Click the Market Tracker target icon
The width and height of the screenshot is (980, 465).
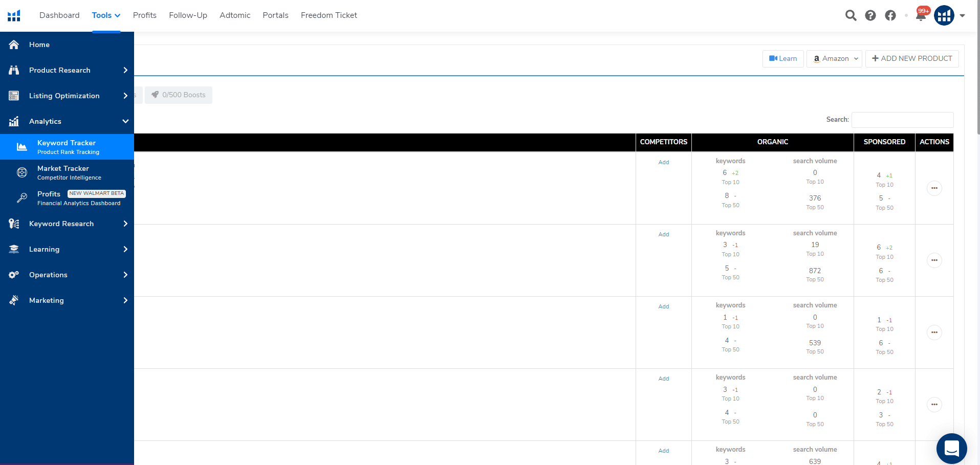(22, 172)
